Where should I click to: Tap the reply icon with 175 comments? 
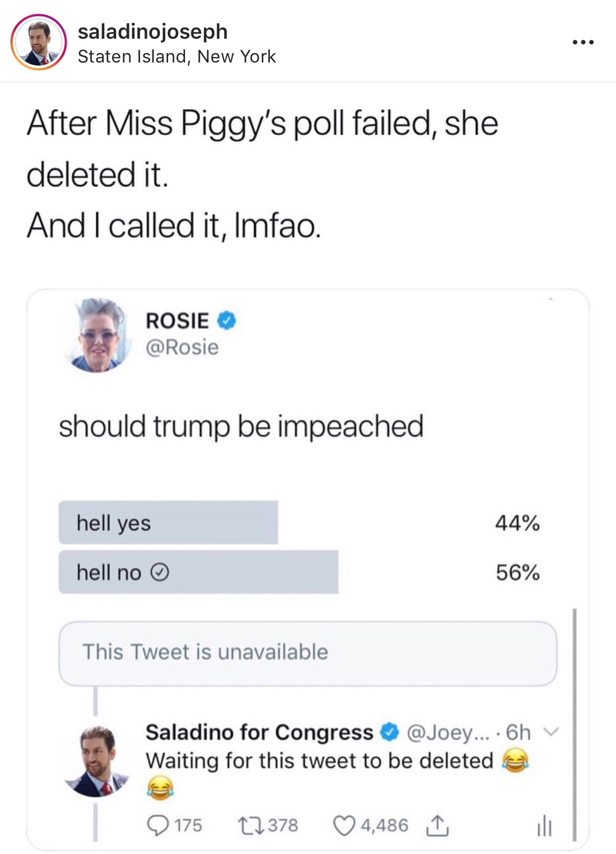pos(158,825)
